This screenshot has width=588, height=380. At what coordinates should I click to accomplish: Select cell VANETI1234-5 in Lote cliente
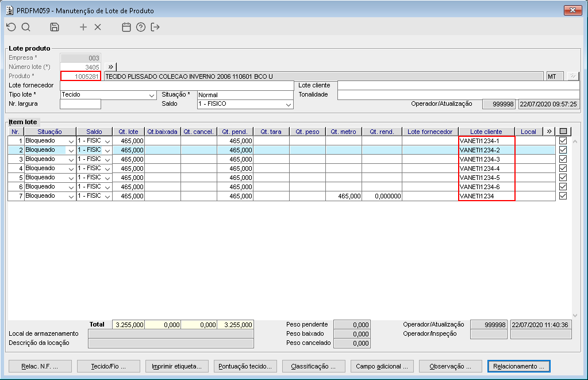coord(486,178)
